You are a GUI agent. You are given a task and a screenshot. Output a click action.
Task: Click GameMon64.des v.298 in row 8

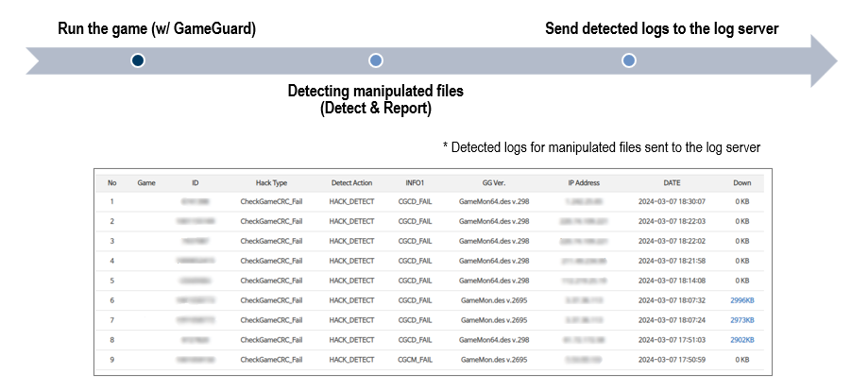494,340
